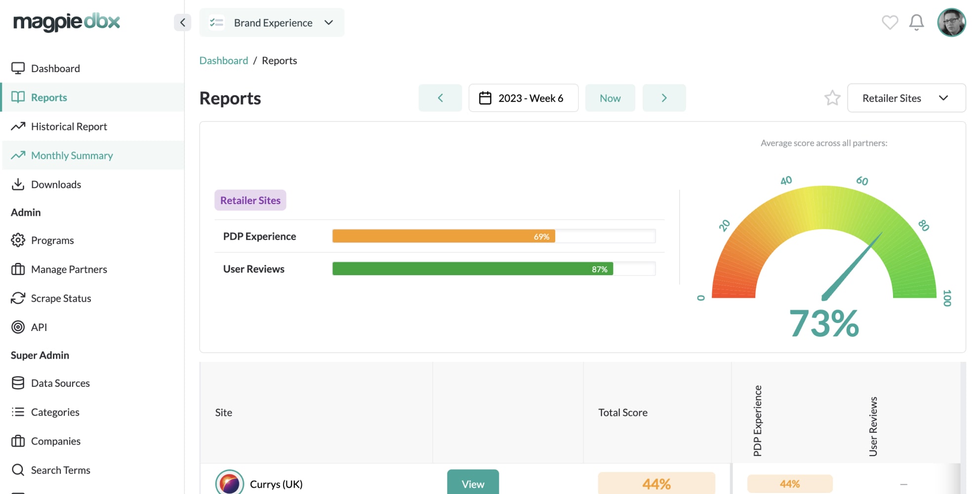Screen dimensions: 980x494
Task: Open the Brand Experience dropdown
Action: [x=272, y=22]
